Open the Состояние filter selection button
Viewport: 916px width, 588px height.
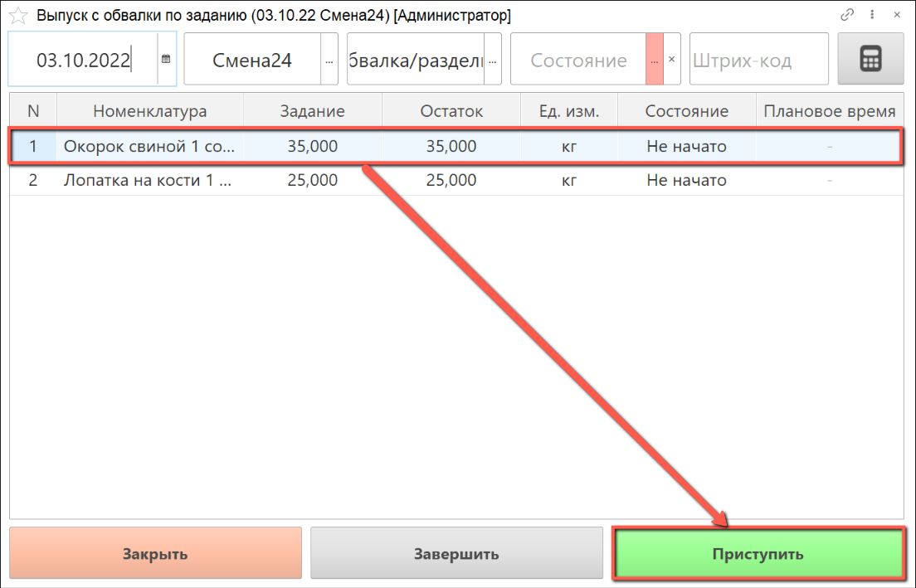tap(654, 60)
